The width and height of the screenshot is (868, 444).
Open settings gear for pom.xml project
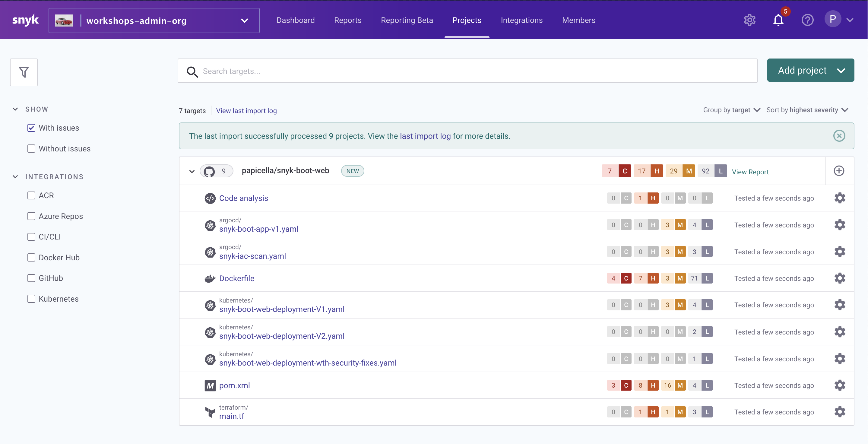839,385
